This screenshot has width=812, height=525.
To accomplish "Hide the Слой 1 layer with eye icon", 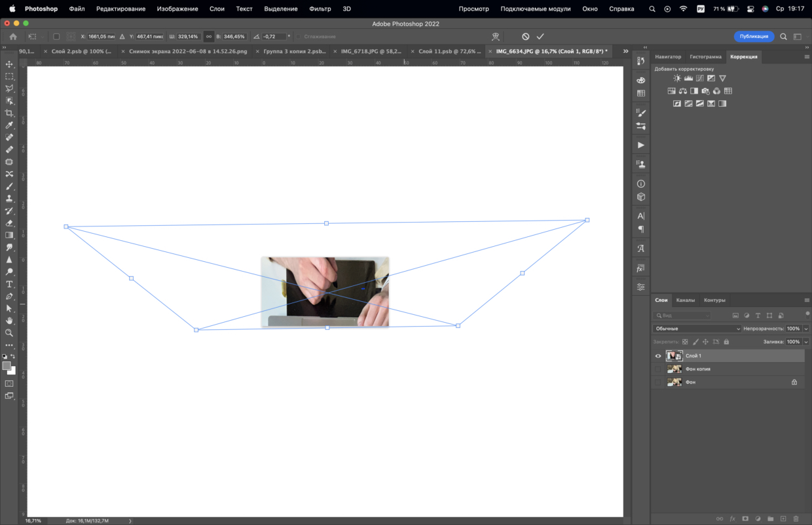I will 658,356.
